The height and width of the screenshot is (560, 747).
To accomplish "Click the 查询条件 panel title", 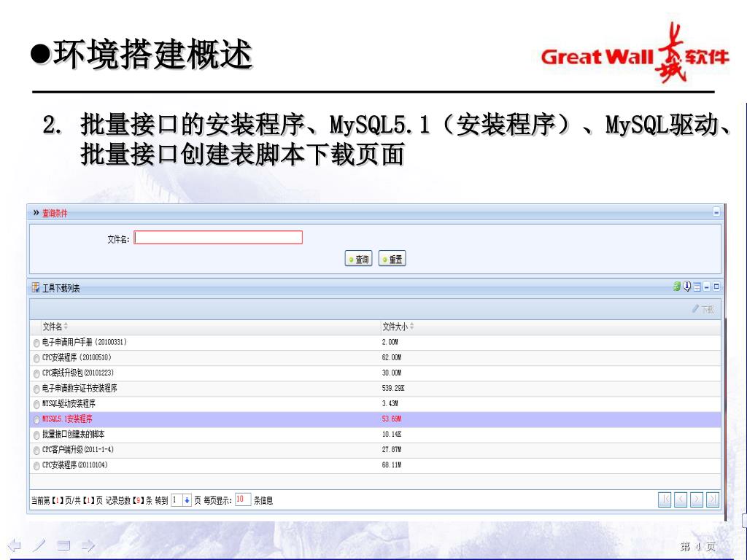I will [x=55, y=214].
